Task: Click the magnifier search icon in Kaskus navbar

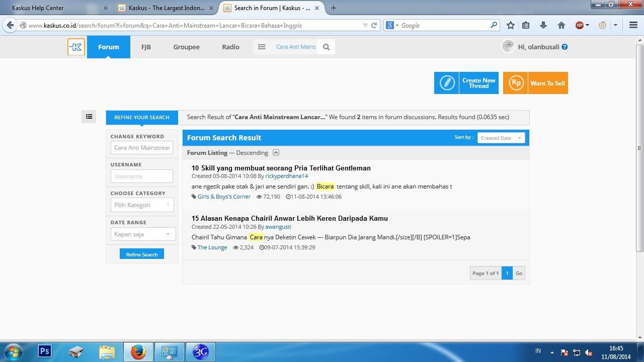Action: tap(326, 47)
